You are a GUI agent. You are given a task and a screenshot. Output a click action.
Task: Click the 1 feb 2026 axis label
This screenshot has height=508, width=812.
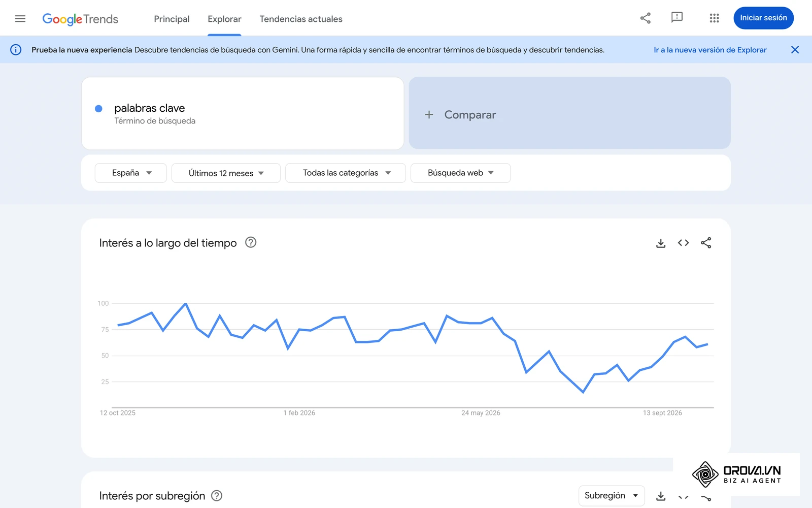(299, 413)
